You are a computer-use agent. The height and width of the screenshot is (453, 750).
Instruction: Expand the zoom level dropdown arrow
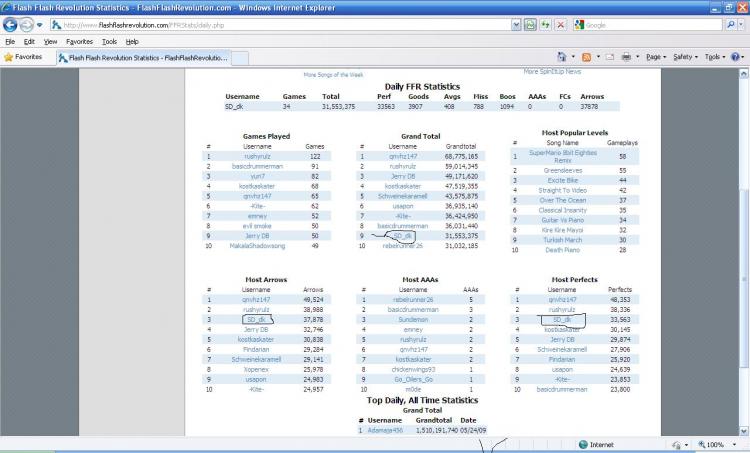tap(735, 445)
